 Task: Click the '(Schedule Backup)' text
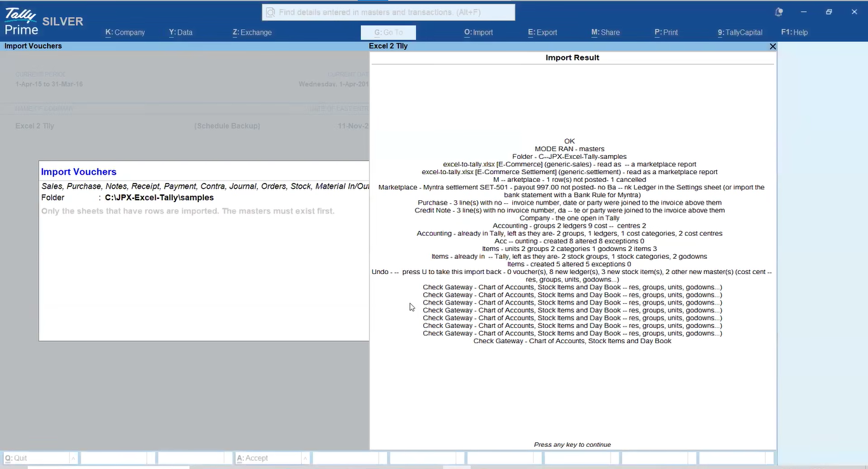point(227,126)
